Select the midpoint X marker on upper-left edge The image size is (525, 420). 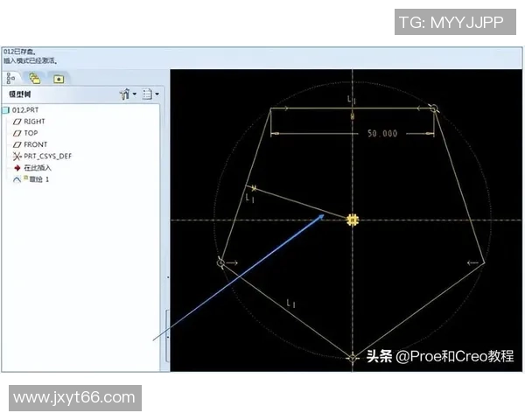[x=254, y=188]
